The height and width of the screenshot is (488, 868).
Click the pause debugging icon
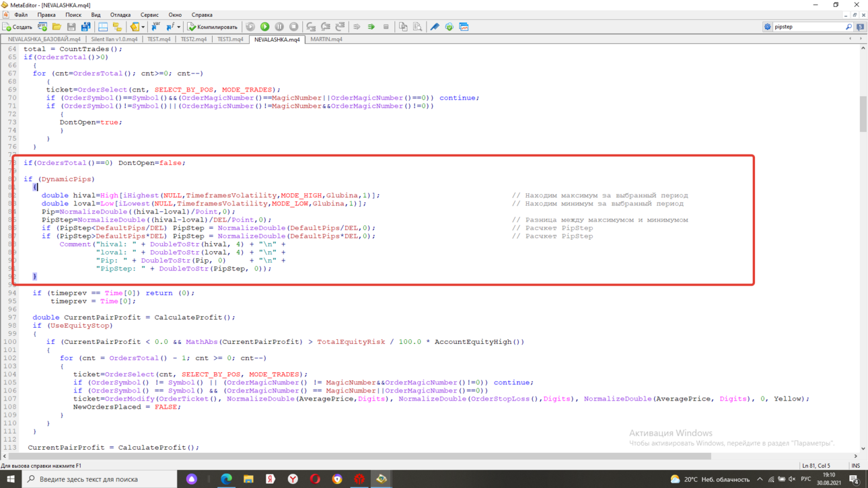click(279, 27)
